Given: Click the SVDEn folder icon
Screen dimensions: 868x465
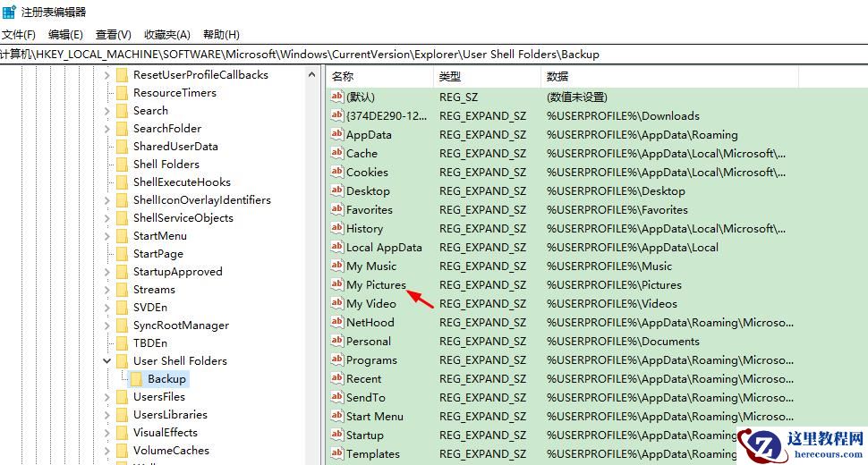Looking at the screenshot, I should coord(123,308).
